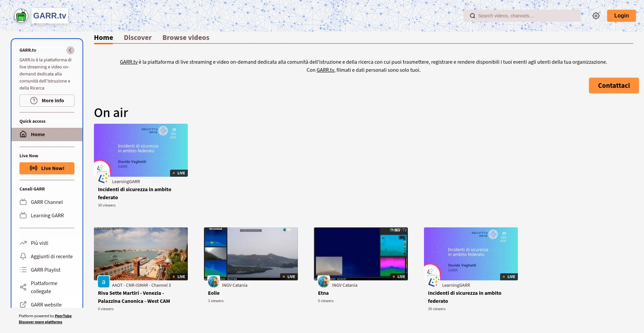
Task: Click the Aggiunti di recente bell icon
Action: pyautogui.click(x=23, y=256)
